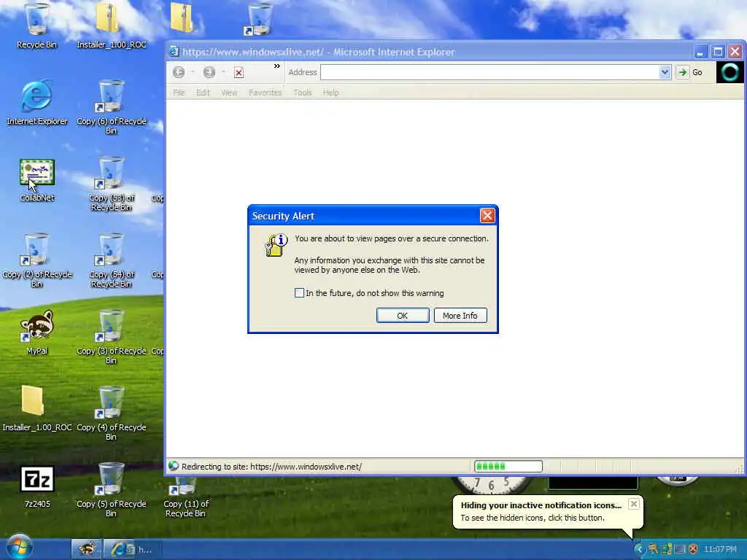Click the Forward arrow in Internet Explorer
This screenshot has height=560, width=747.
[209, 72]
